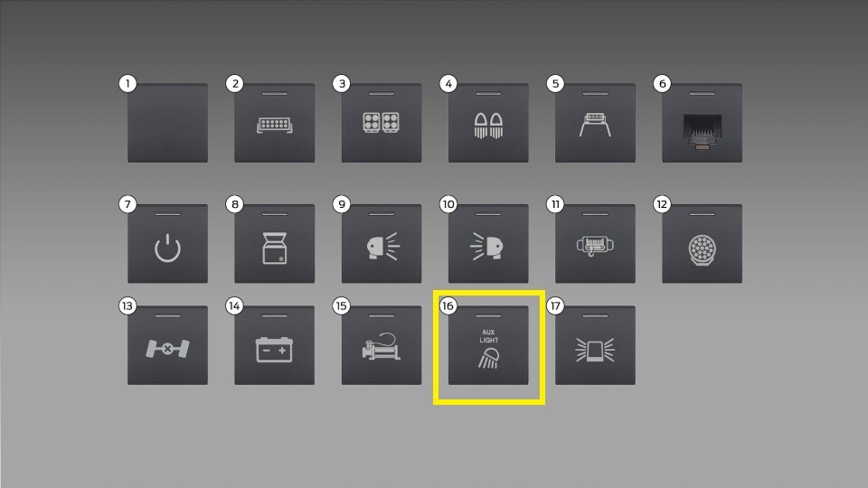Pick the dual spotlights switch number 4
The image size is (868, 488).
pos(488,123)
